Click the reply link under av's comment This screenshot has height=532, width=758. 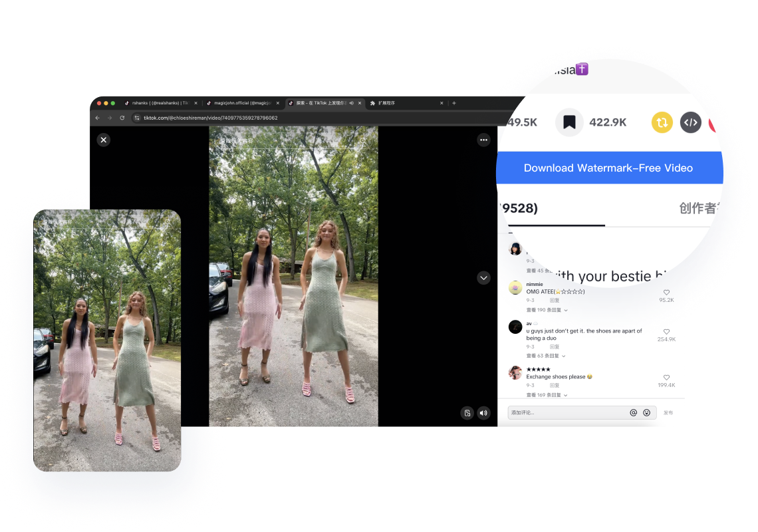[555, 346]
